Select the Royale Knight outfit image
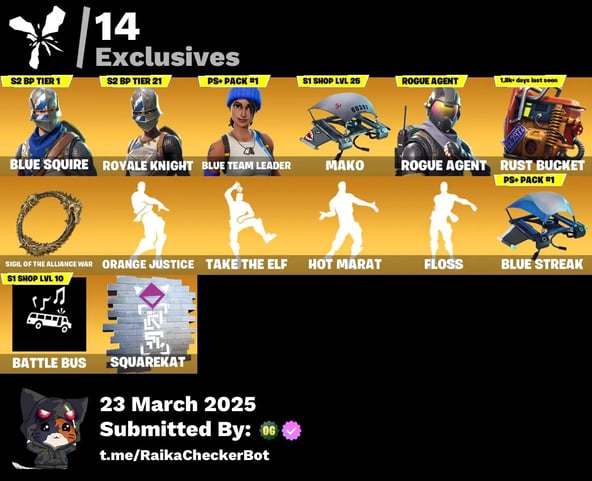Screen dimensions: 592x481 coord(148,126)
